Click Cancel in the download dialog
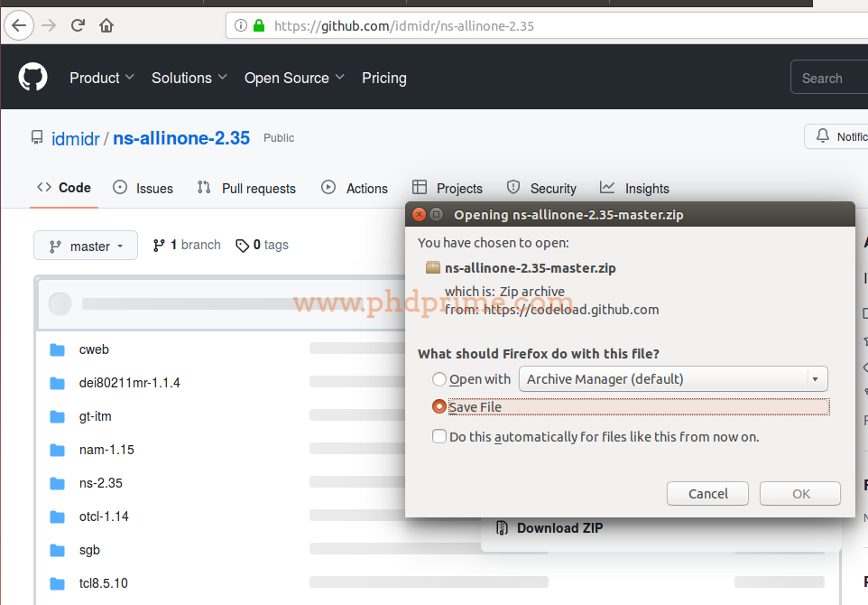This screenshot has width=868, height=605. [x=707, y=494]
